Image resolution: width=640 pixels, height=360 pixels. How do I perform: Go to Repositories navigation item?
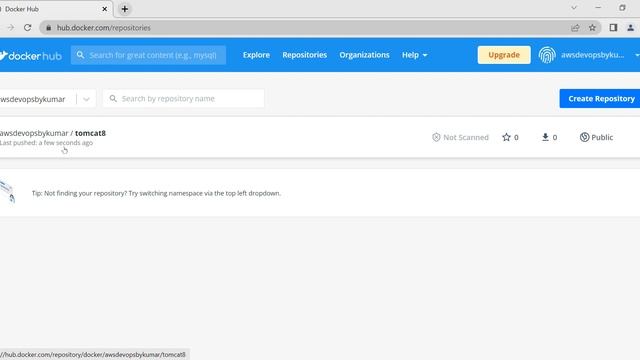[x=304, y=55]
